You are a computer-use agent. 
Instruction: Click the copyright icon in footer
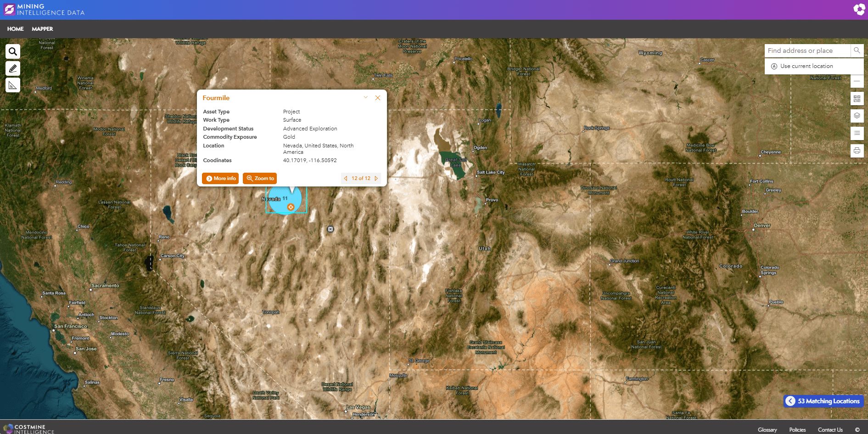tap(857, 430)
